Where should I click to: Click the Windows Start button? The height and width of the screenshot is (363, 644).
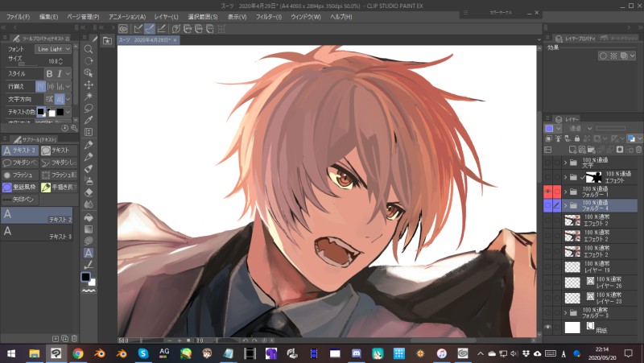coord(11,353)
